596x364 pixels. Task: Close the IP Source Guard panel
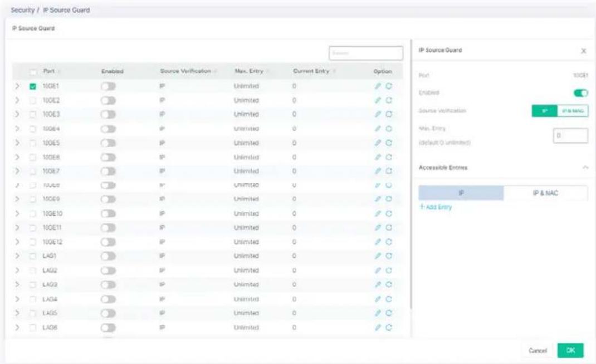pos(583,51)
